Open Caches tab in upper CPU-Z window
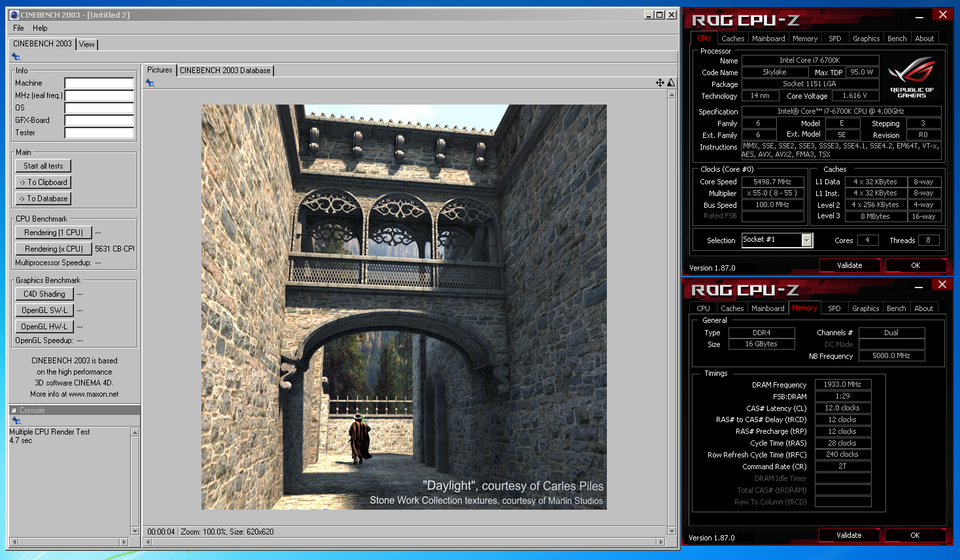This screenshot has height=560, width=960. pos(733,39)
